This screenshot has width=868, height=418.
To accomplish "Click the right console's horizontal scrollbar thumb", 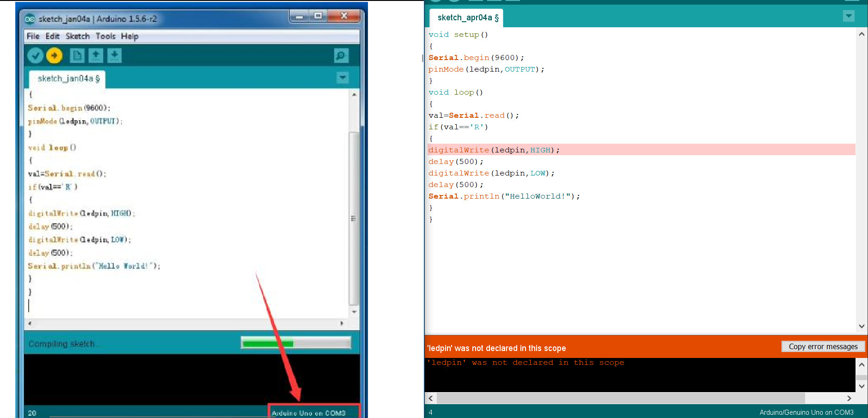I will click(621, 398).
